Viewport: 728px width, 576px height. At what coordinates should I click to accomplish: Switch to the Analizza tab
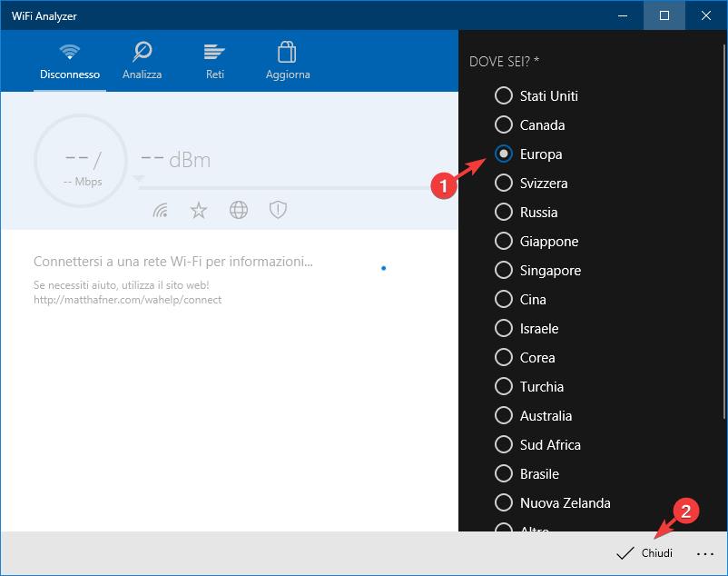143,61
